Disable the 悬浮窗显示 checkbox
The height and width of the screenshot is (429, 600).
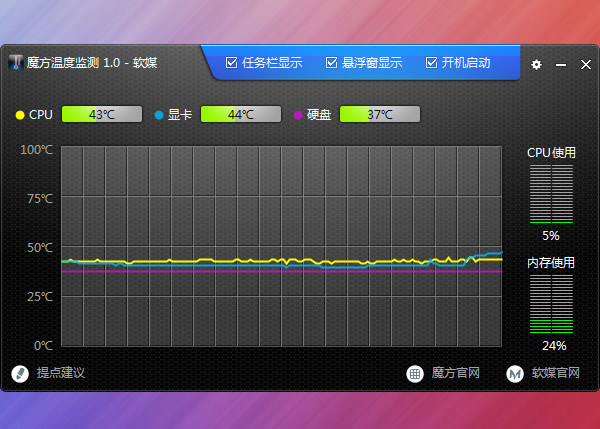pos(332,62)
